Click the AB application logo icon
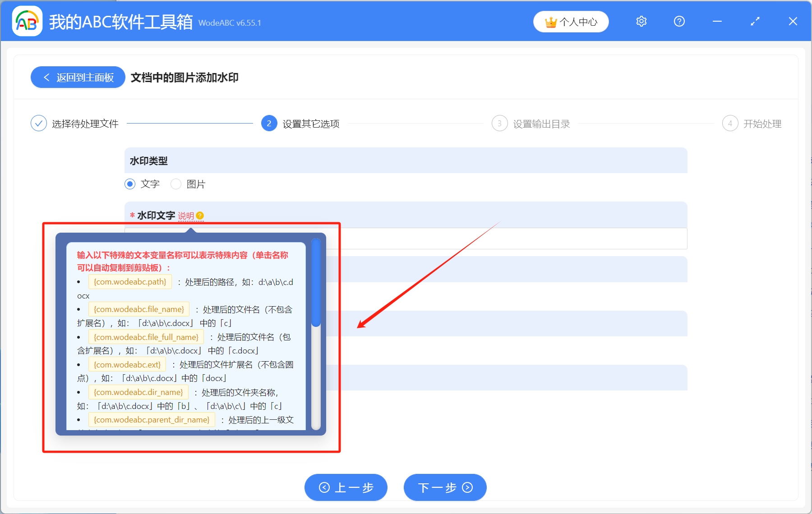The width and height of the screenshot is (812, 514). (27, 21)
